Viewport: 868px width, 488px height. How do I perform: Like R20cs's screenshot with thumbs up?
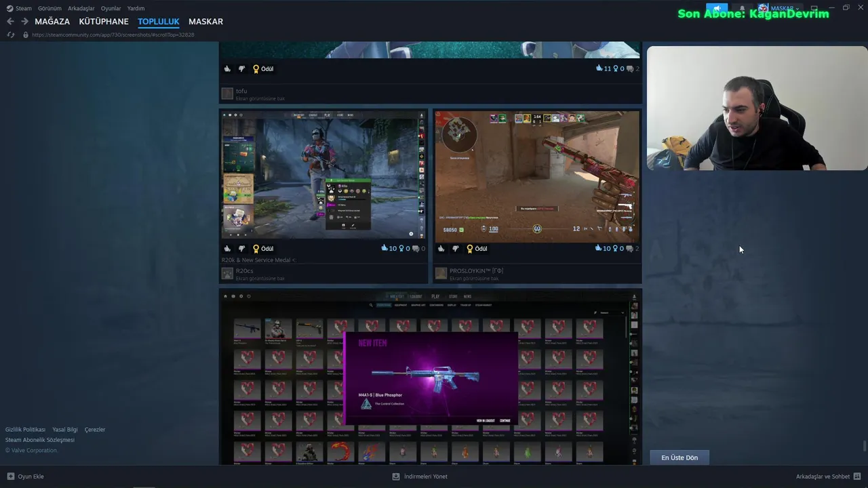[x=227, y=249]
